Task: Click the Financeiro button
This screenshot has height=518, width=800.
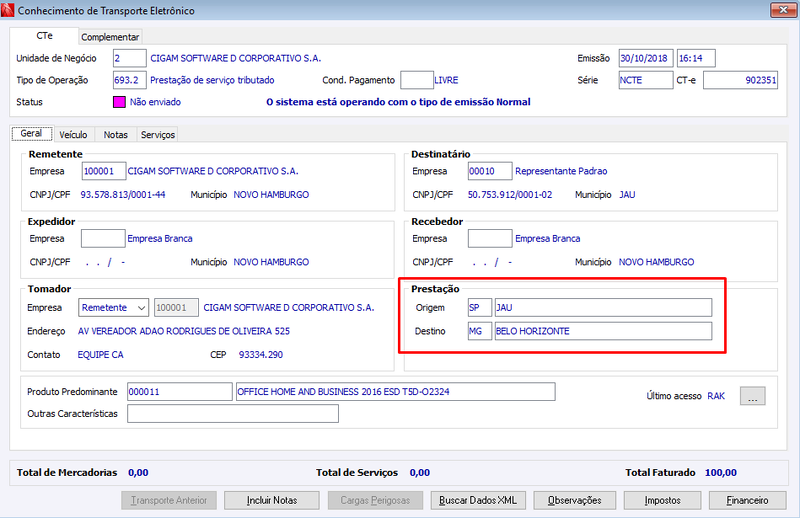Action: pos(747,501)
